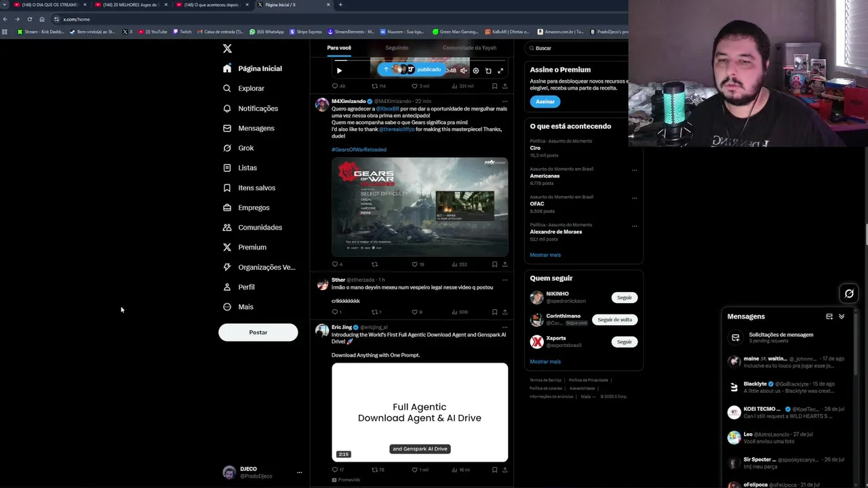
Task: Open more options on M4Ximizando post
Action: [505, 101]
